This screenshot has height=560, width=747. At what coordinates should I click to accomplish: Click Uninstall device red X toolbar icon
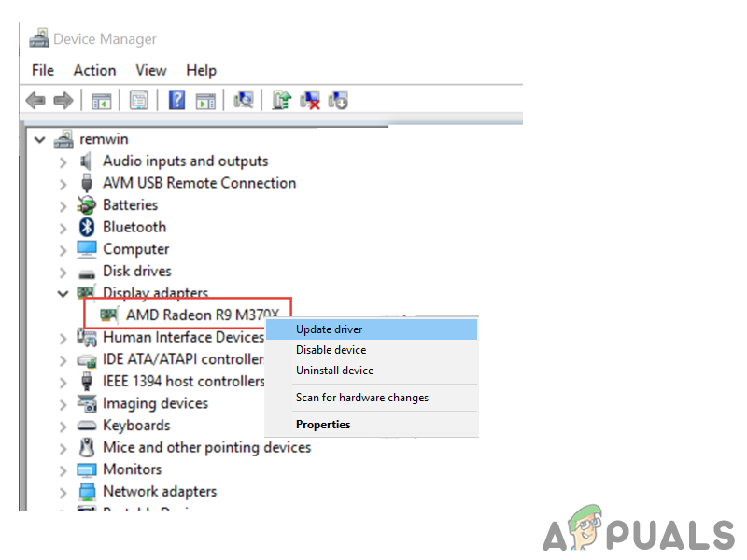pos(310,100)
